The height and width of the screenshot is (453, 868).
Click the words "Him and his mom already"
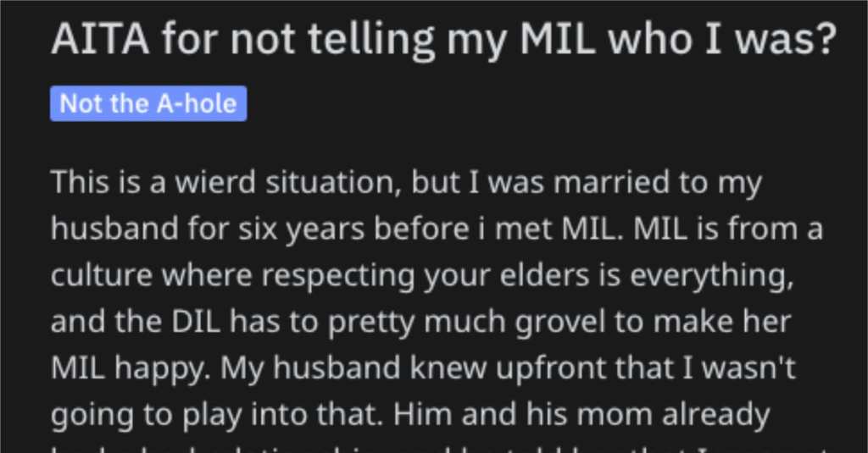[581, 414]
